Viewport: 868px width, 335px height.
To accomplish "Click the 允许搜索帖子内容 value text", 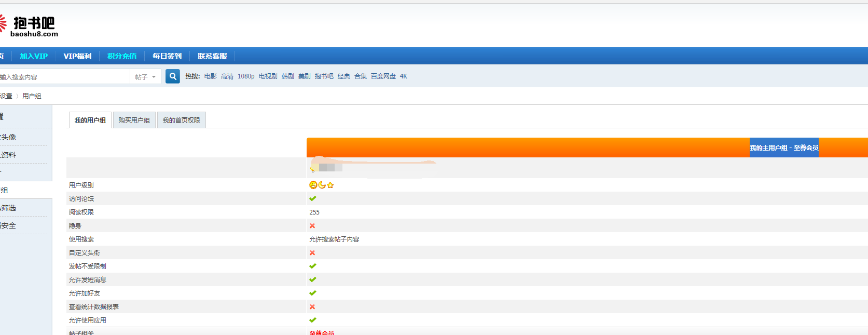I will (334, 239).
